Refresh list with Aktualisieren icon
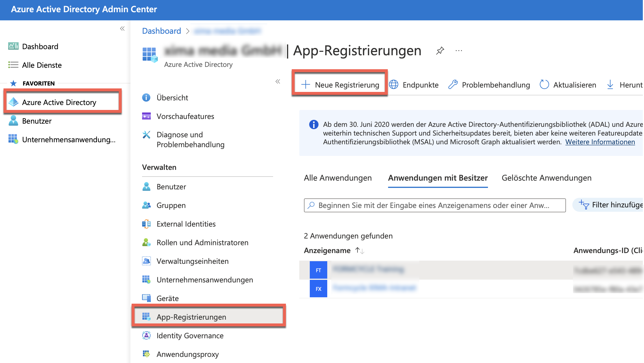Screen dimensions: 644x363 click(x=544, y=85)
